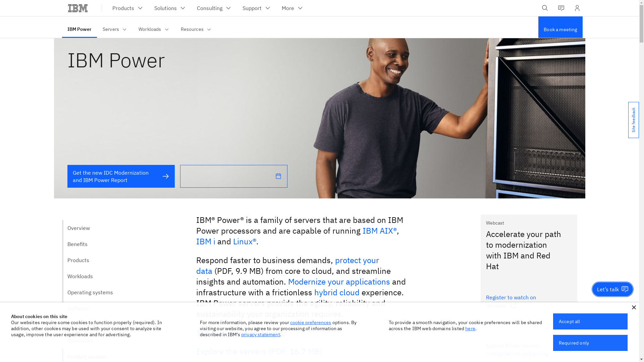This screenshot has width=644, height=362.
Task: Open the cookie preferences link
Action: point(310,322)
